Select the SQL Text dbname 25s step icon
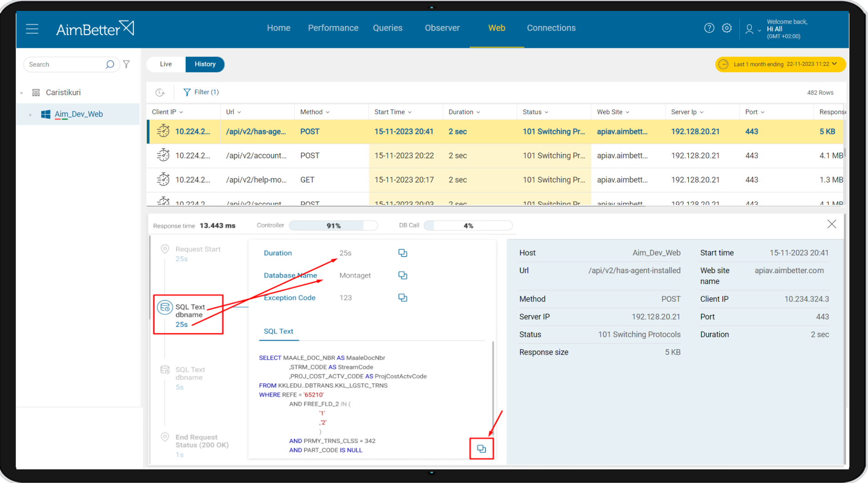Image resolution: width=868 pixels, height=483 pixels. point(165,307)
